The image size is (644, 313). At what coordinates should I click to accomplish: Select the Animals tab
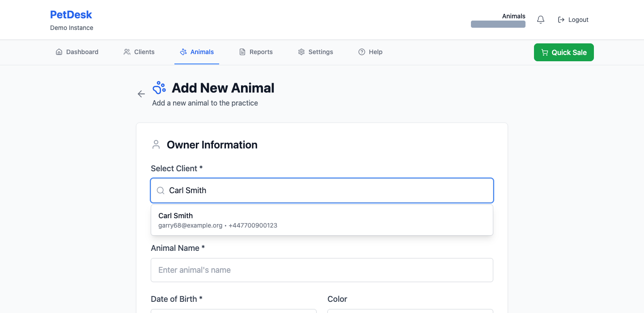click(197, 52)
